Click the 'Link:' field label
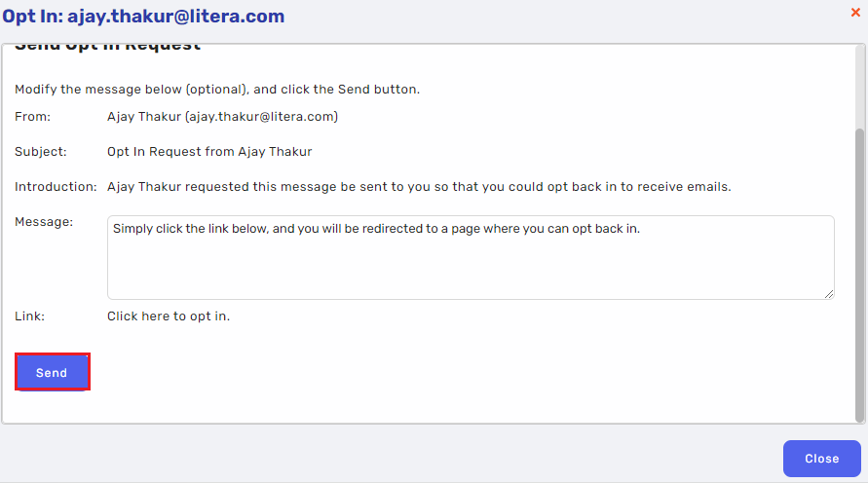Image resolution: width=868 pixels, height=483 pixels. pos(29,316)
